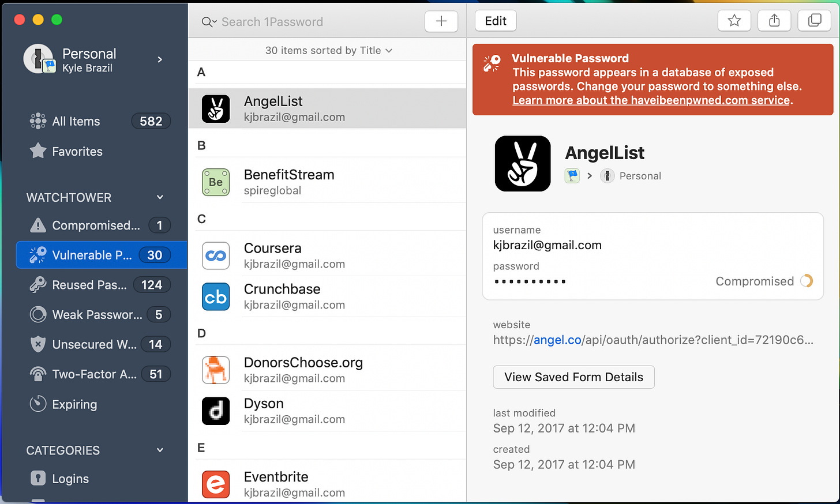
Task: Click the Vulnerable Password banner key icon
Action: (492, 63)
